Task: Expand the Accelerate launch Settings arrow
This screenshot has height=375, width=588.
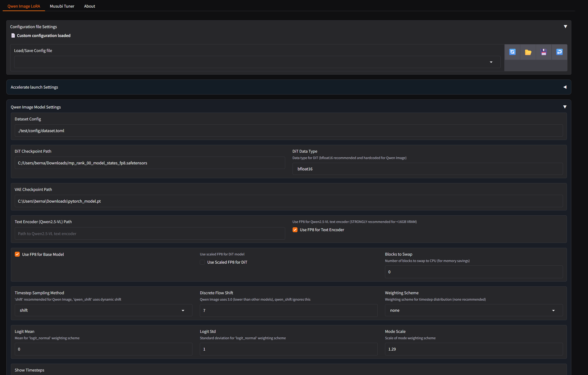Action: (x=565, y=87)
